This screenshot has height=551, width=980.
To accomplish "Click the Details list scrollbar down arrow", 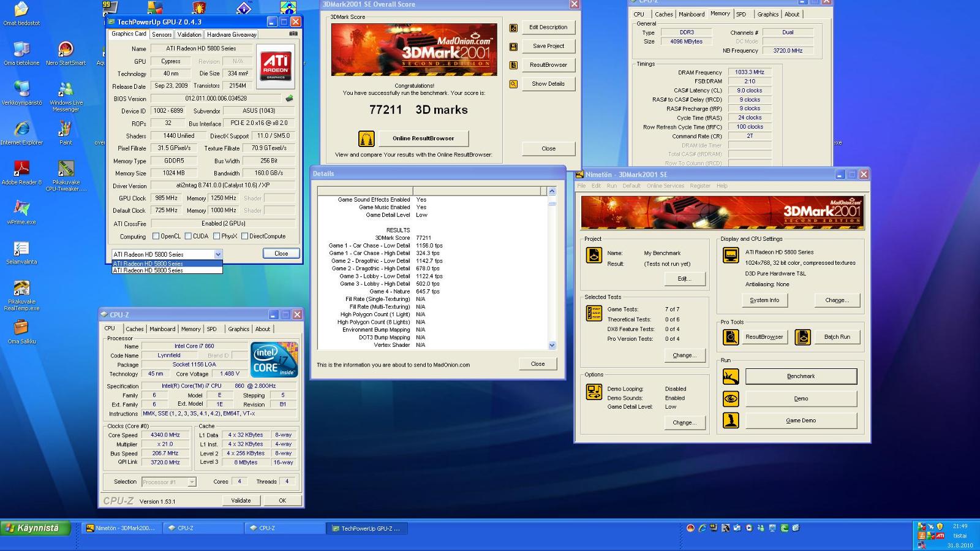I will pos(552,345).
